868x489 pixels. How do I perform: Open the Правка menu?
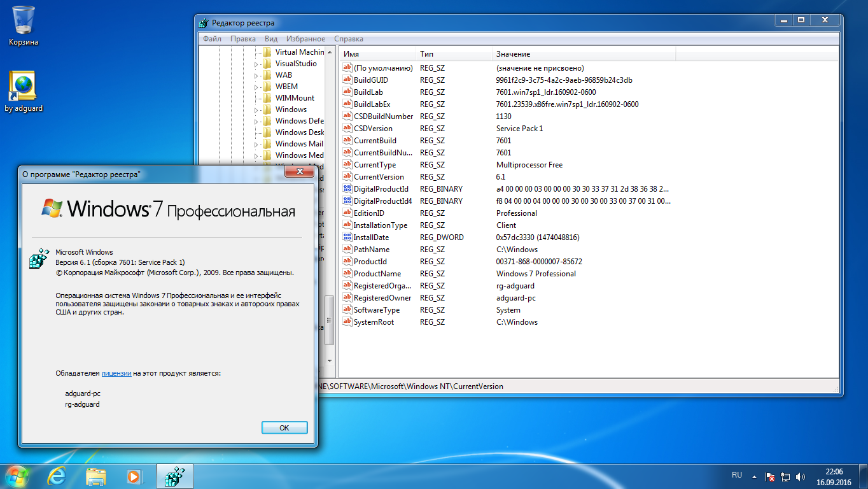pyautogui.click(x=243, y=39)
